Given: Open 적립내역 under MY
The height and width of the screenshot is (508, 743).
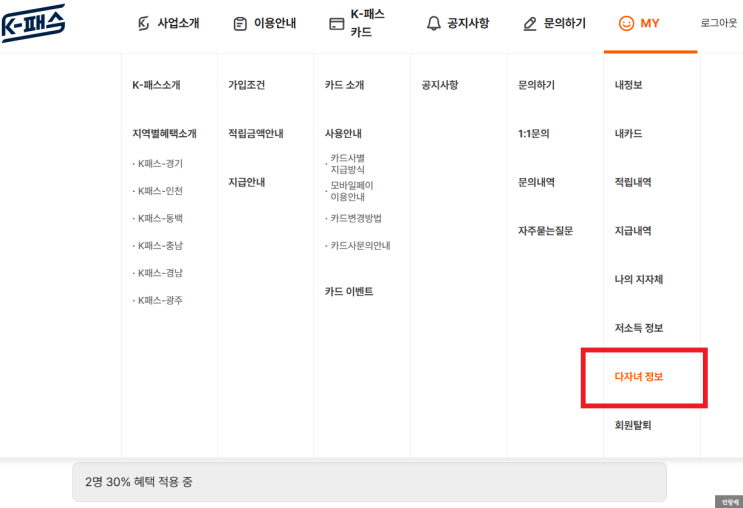Looking at the screenshot, I should click(x=633, y=182).
